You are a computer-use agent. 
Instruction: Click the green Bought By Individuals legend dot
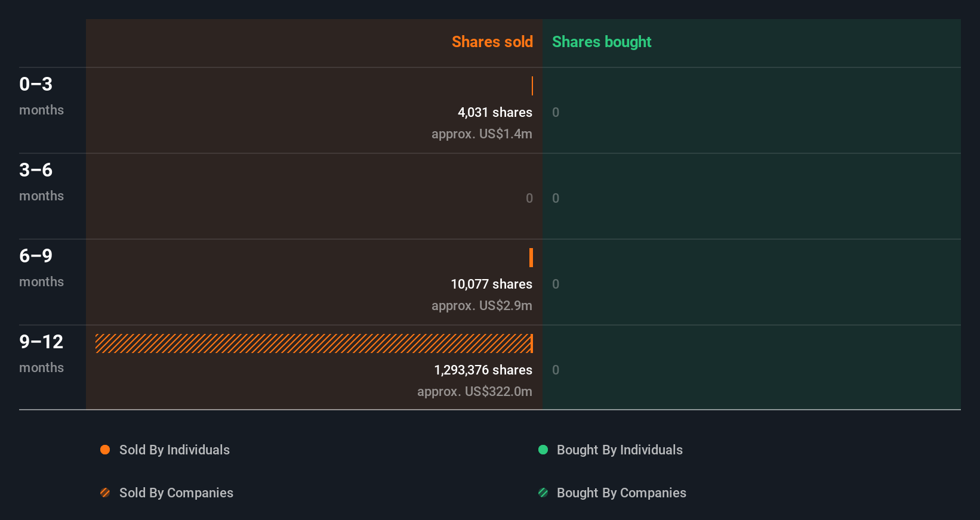(543, 450)
